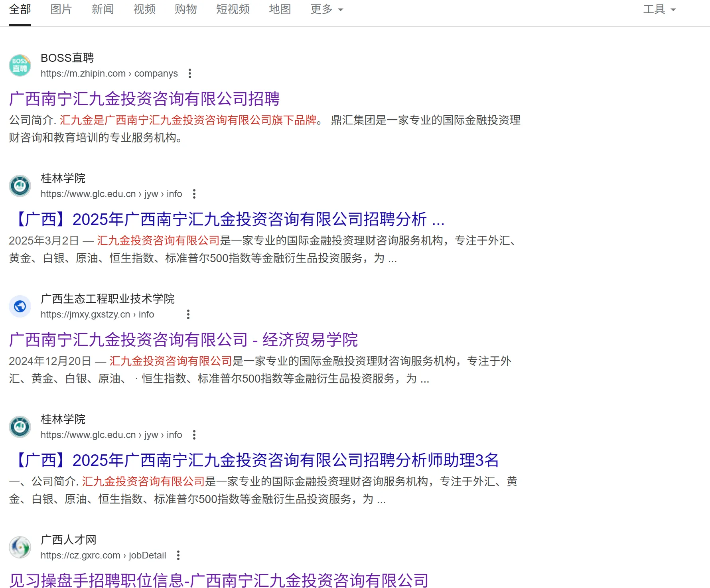Click snippet dated 2025年3月2日
Screen dimensions: 710x588
click(x=263, y=249)
